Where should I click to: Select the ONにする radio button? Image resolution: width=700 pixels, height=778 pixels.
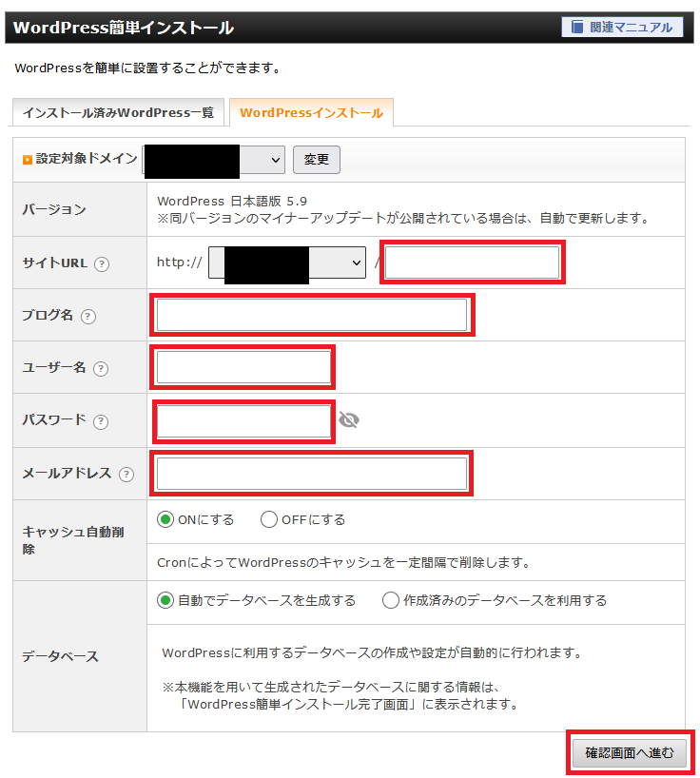(165, 519)
